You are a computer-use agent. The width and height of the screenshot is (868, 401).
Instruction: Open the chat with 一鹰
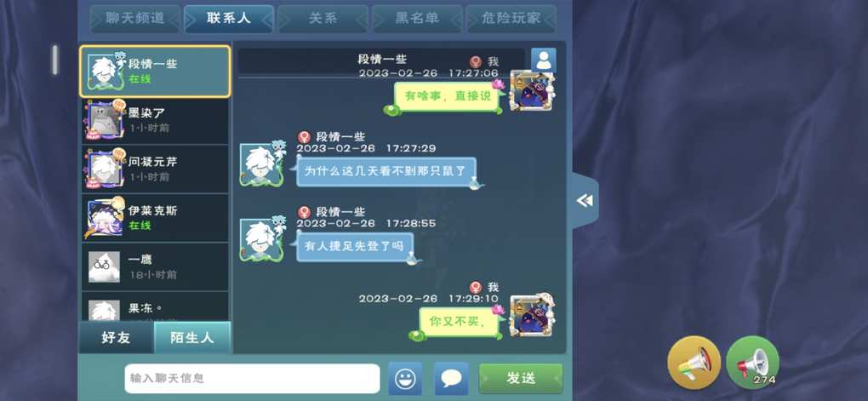click(x=155, y=266)
